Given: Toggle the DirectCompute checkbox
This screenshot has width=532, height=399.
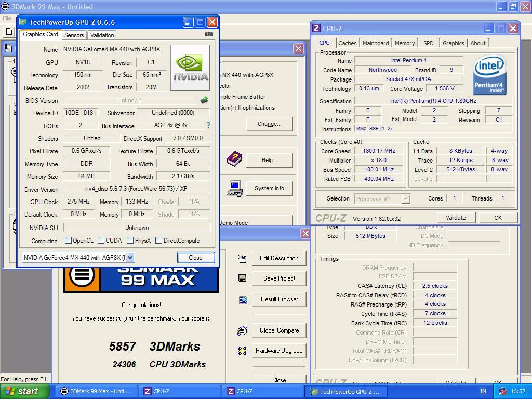Looking at the screenshot, I should pos(158,240).
